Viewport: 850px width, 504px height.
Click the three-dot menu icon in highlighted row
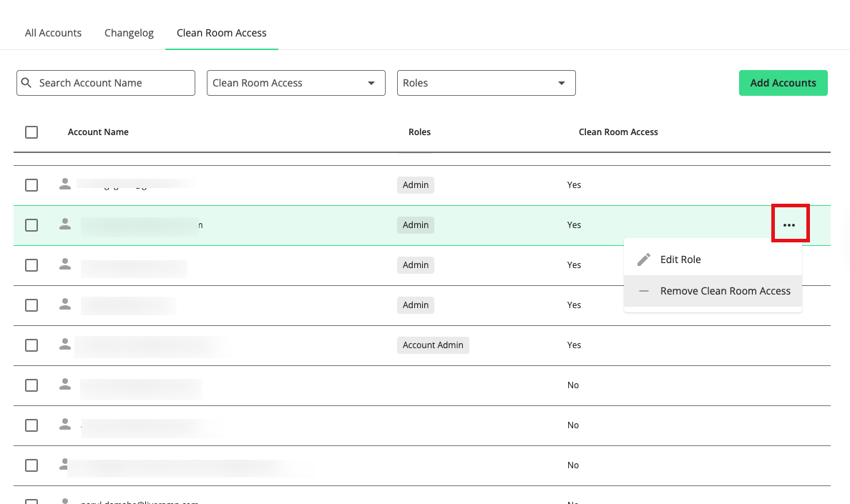coord(789,224)
